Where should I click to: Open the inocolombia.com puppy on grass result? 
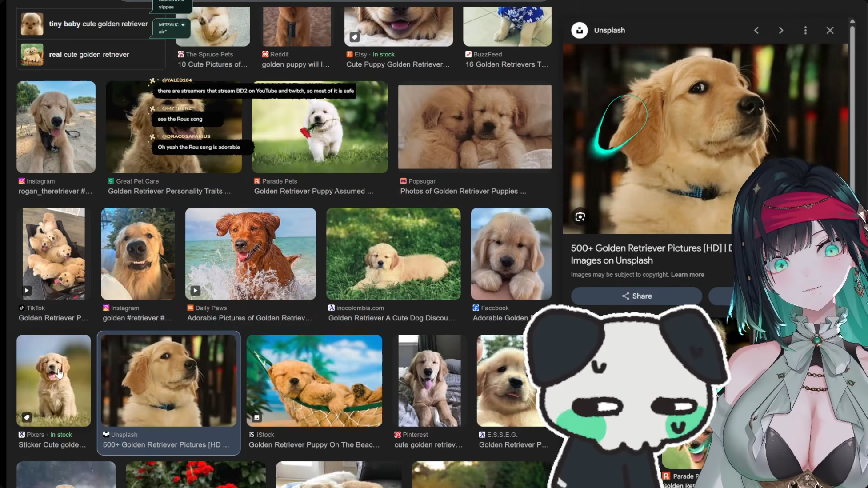click(x=393, y=254)
